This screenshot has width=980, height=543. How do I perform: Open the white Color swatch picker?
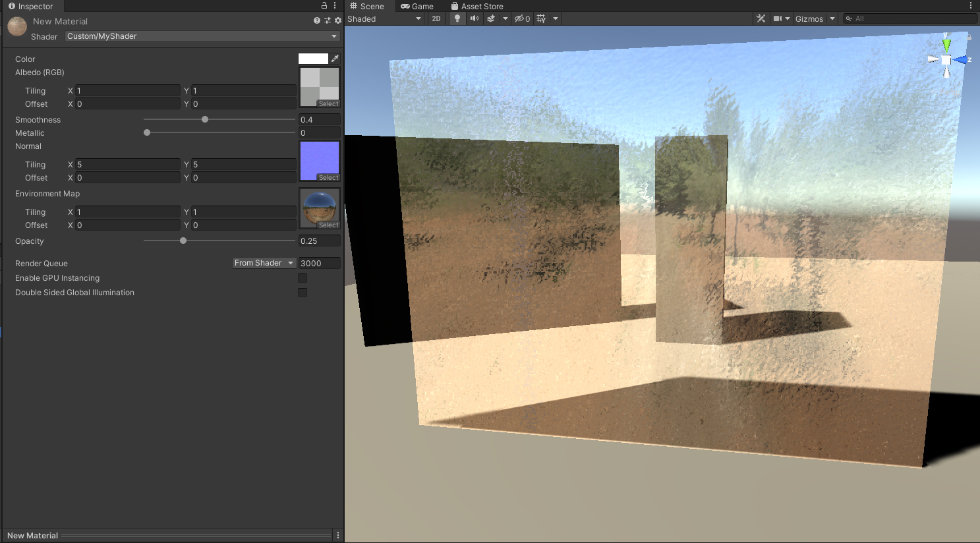pos(313,59)
